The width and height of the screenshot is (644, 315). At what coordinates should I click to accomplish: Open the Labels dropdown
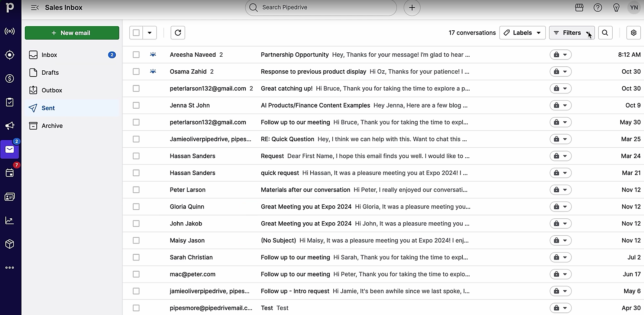pyautogui.click(x=522, y=33)
